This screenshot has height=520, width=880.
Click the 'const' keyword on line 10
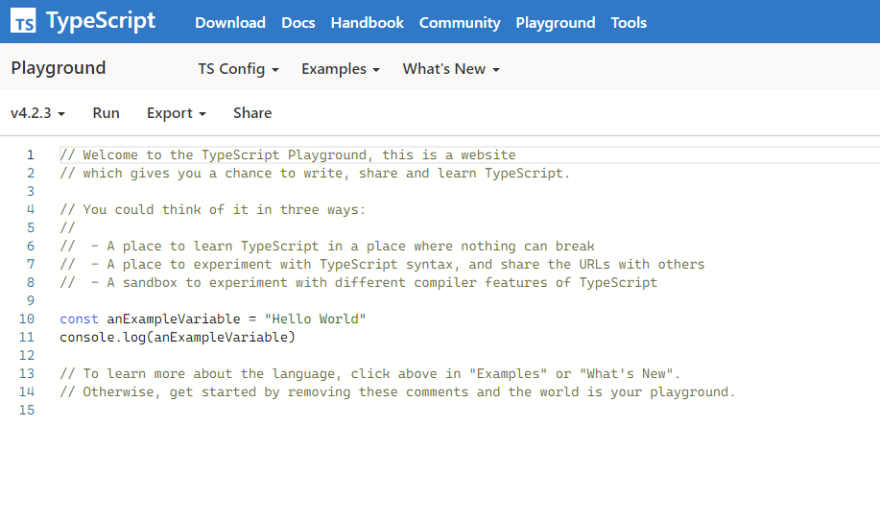pyautogui.click(x=79, y=319)
